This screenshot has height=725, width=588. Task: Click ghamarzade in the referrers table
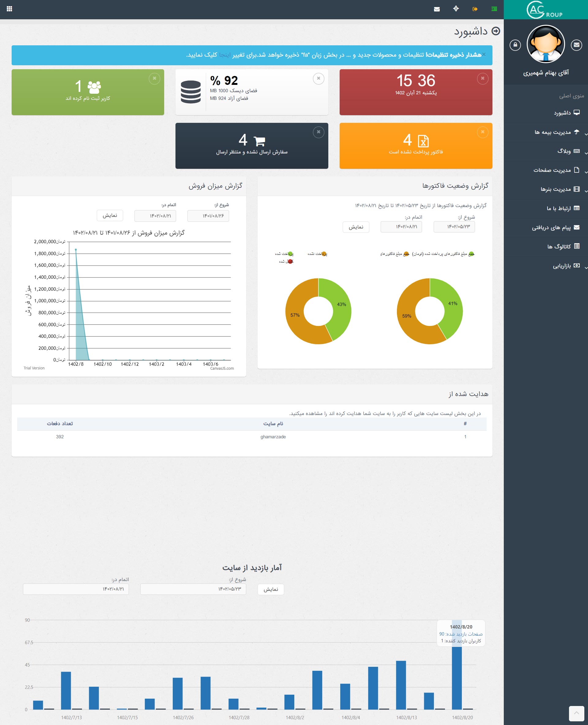(x=273, y=437)
